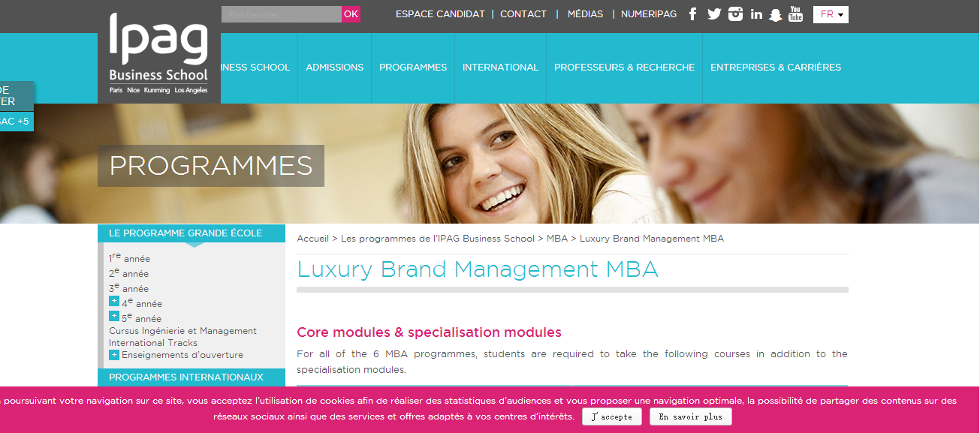This screenshot has width=980, height=433.
Task: Expand the Enseignements d'ouverture plus icon
Action: tap(114, 355)
